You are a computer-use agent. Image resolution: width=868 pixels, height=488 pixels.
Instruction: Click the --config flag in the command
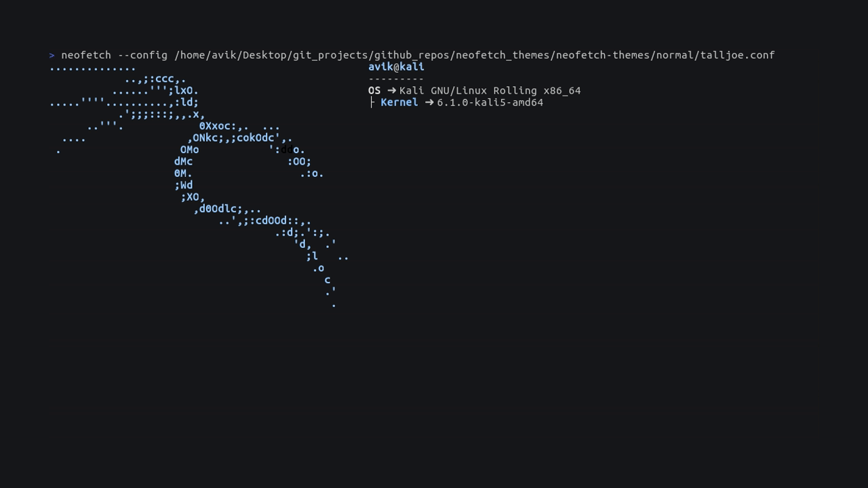coord(142,55)
